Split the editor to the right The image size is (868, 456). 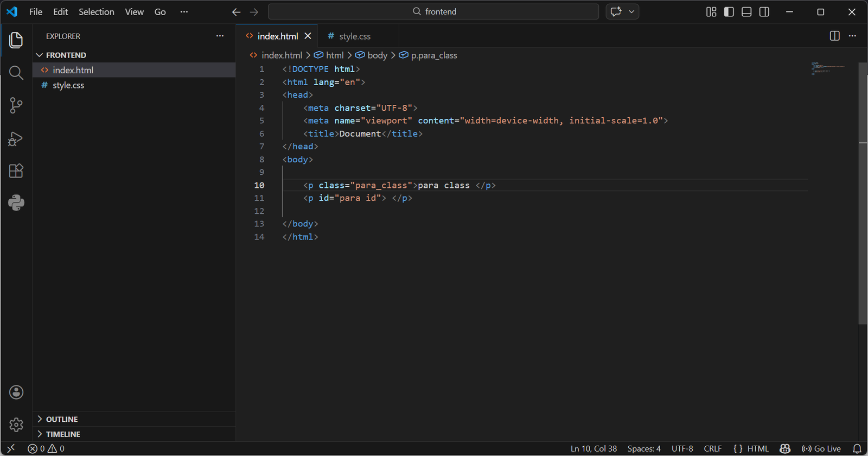coord(834,36)
